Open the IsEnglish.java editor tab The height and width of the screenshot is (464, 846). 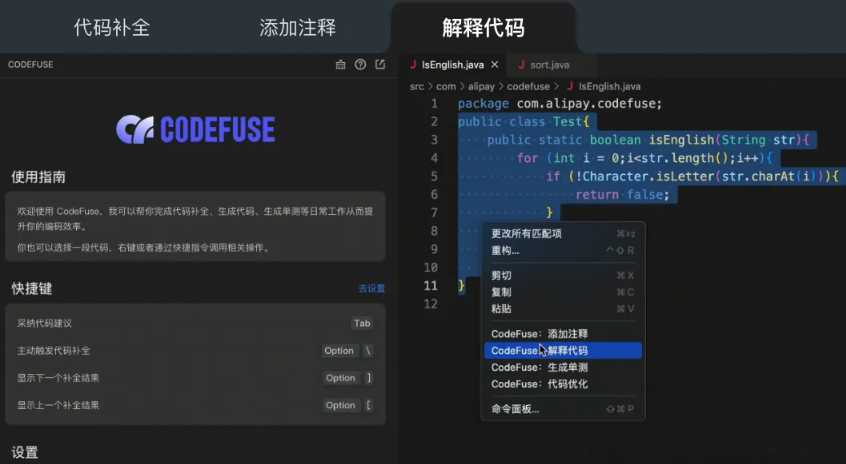coord(452,65)
